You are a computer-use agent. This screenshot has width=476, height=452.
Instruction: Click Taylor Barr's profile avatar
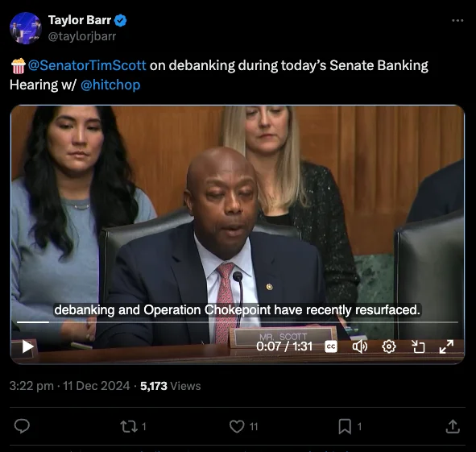click(x=26, y=28)
